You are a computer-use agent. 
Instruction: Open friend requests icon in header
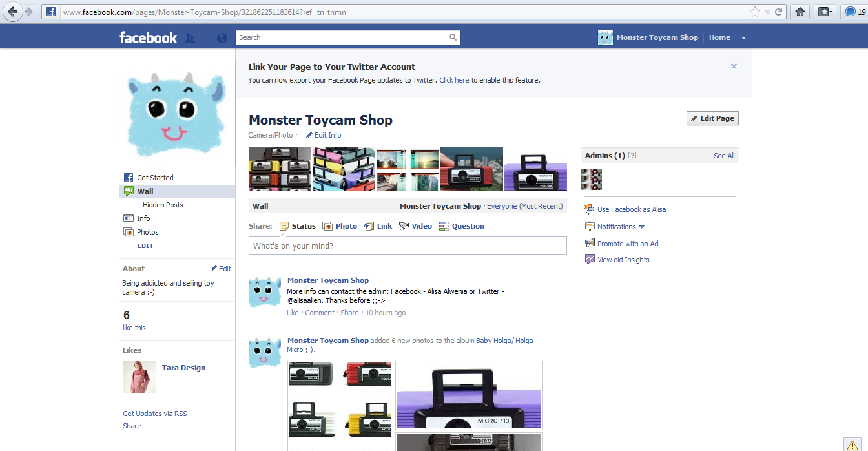coord(190,38)
